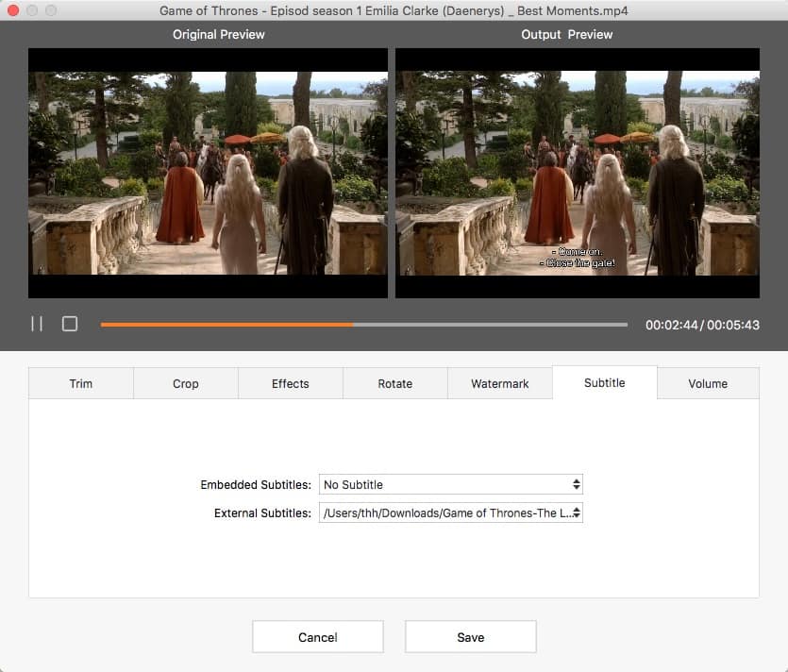The height and width of the screenshot is (672, 788).
Task: Select the Rotate tab
Action: coord(395,383)
